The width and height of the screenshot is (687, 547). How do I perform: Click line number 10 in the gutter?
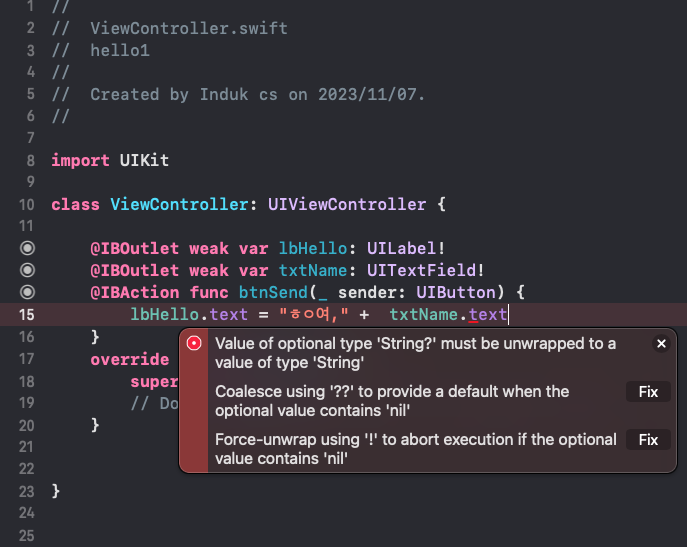(x=27, y=205)
